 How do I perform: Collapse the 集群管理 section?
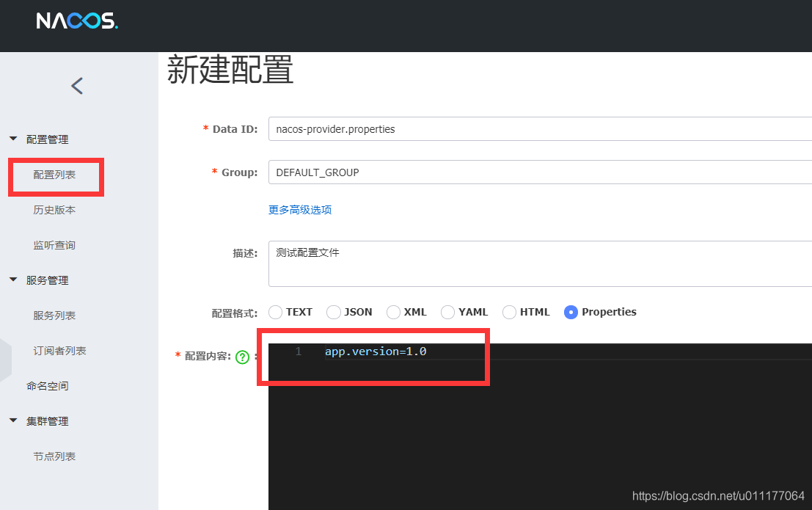click(x=40, y=420)
